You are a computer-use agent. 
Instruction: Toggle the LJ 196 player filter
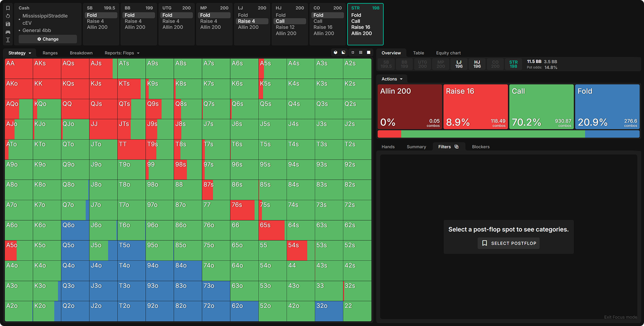click(459, 64)
